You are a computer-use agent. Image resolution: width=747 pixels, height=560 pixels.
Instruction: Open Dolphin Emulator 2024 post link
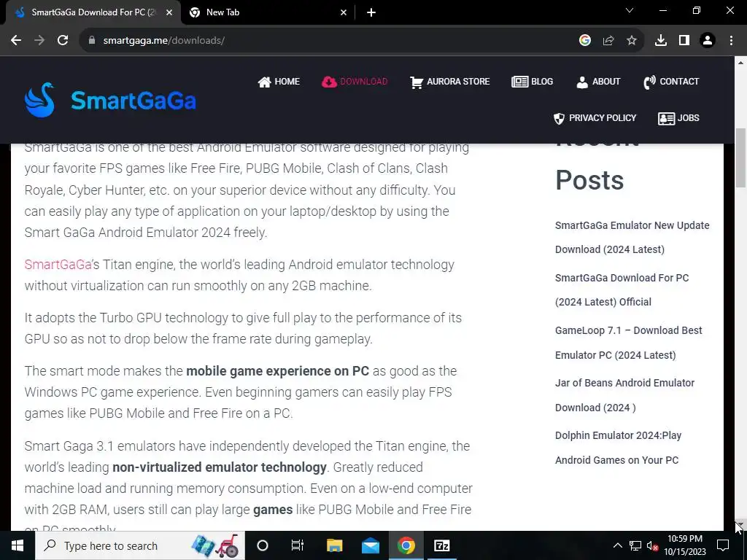(618, 448)
